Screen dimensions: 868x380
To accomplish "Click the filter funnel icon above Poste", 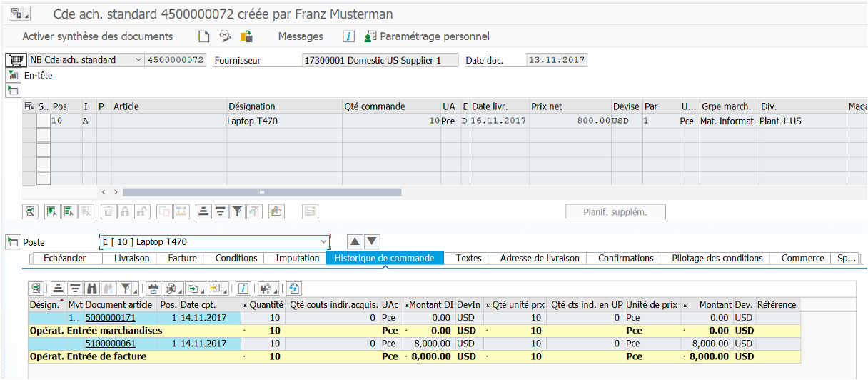I will click(237, 211).
